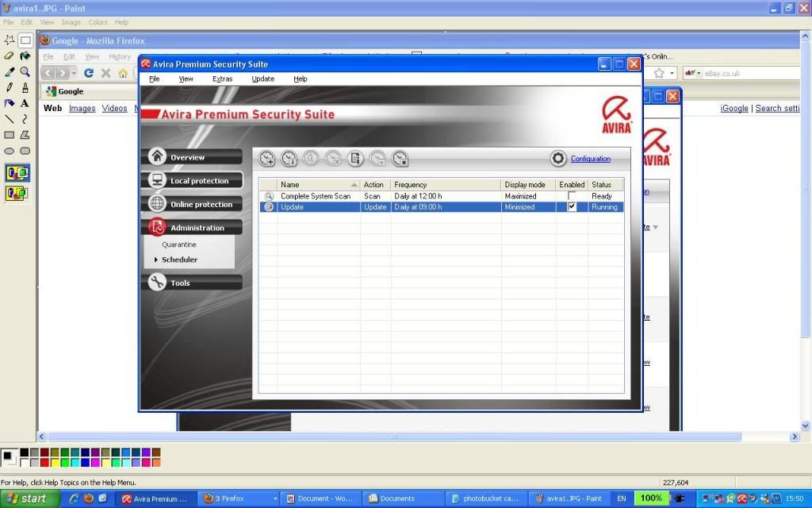
Task: Click the Tools button in Avira sidebar
Action: click(x=192, y=283)
